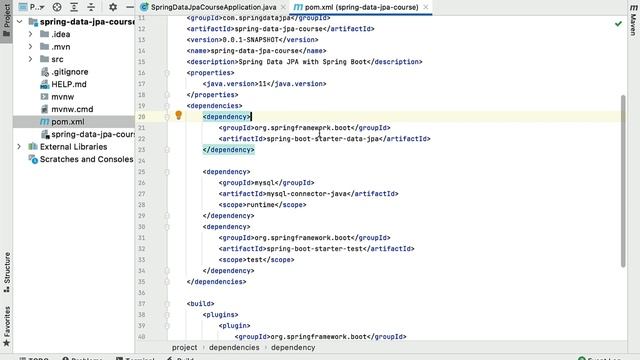Viewport: 640px width, 360px height.
Task: Hide the Project panel with the minus icon
Action: coord(129,7)
